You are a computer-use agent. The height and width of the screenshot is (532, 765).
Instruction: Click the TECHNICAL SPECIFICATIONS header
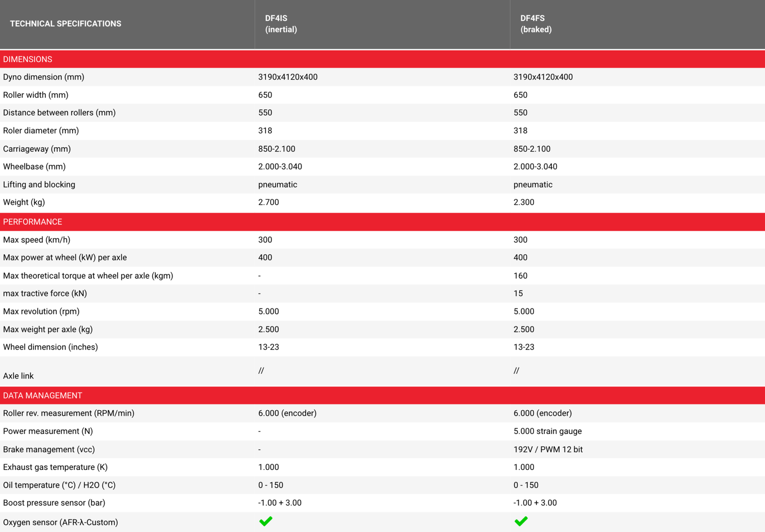[66, 24]
